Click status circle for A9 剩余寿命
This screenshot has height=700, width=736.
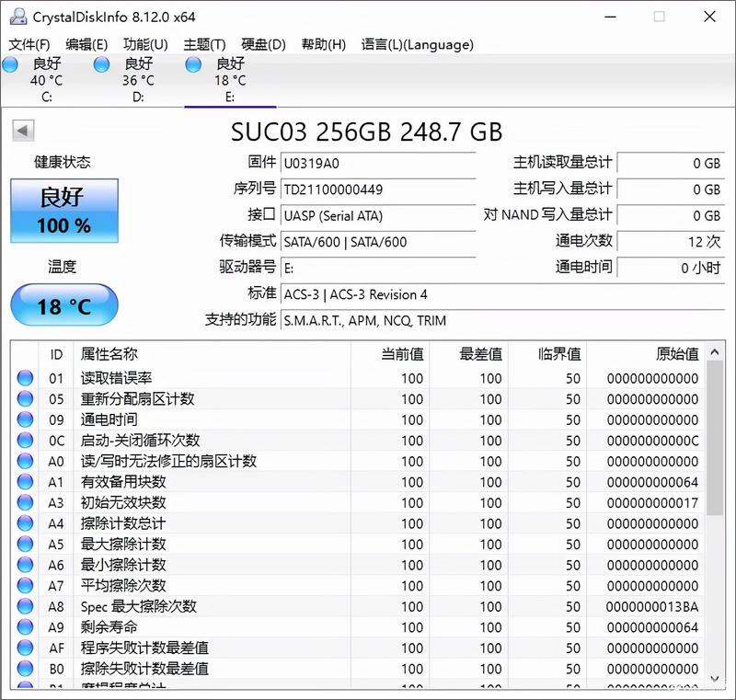pyautogui.click(x=25, y=626)
